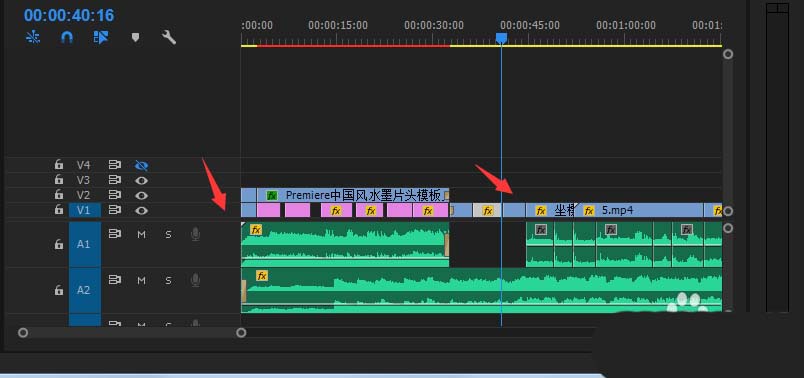The image size is (804, 378).
Task: Toggle sync lock on A2 track
Action: 115,280
